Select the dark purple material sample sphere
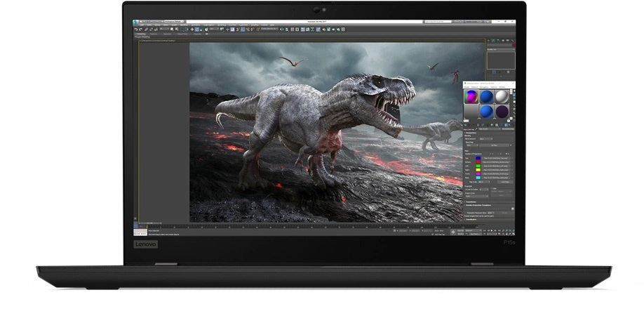 pos(502,112)
